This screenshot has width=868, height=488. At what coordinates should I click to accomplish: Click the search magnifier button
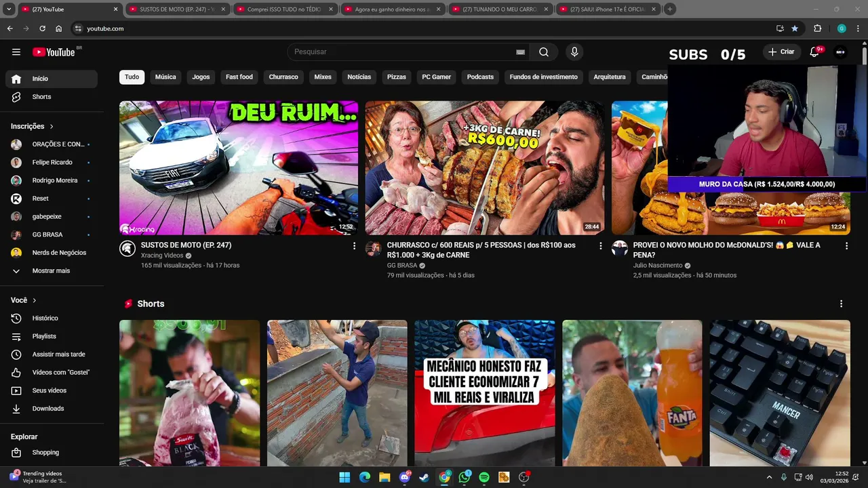(x=544, y=52)
